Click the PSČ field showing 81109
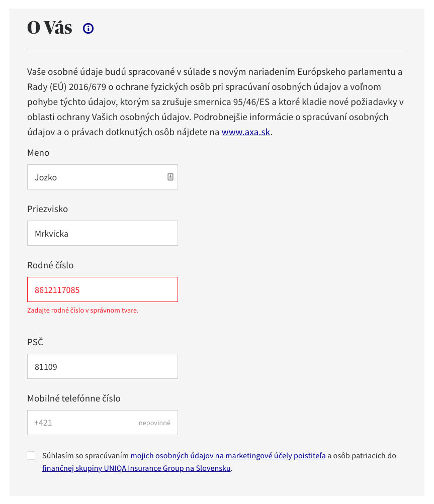This screenshot has width=434, height=504. point(103,366)
